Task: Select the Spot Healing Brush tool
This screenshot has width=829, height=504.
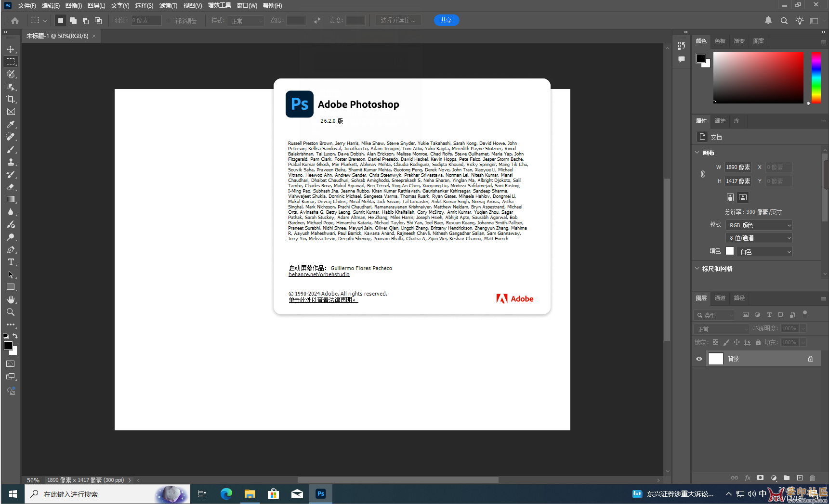Action: 11,137
